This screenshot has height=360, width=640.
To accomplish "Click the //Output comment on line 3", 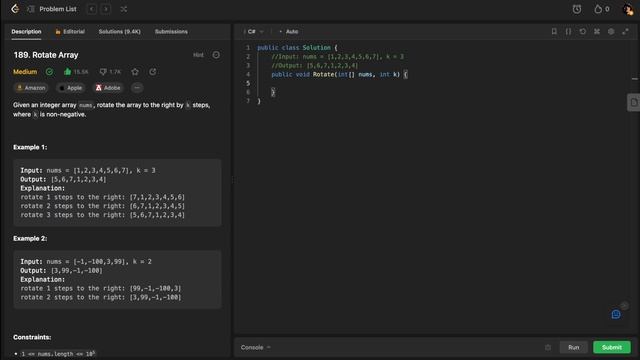I will point(314,65).
